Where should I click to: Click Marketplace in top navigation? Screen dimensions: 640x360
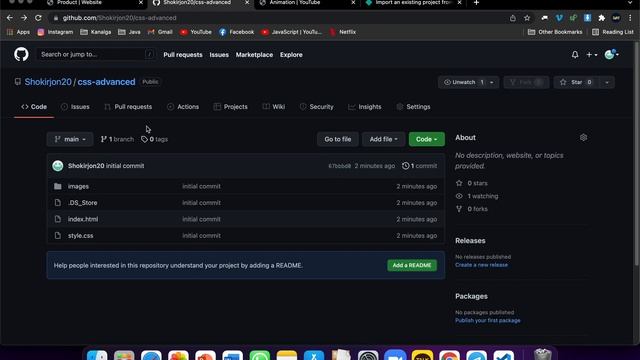pos(254,55)
